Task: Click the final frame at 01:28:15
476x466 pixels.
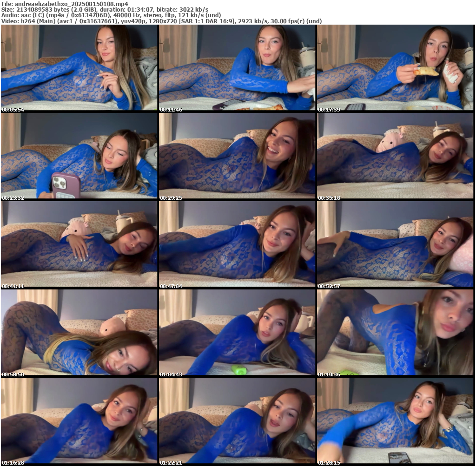Action: click(x=395, y=421)
